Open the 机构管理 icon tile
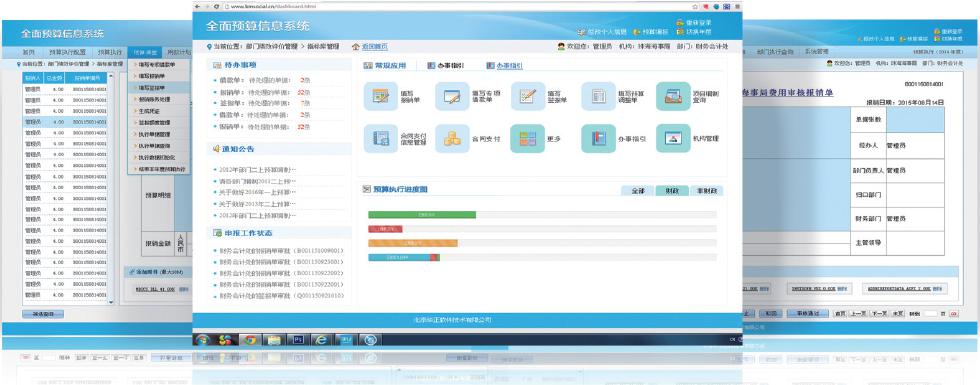The width and height of the screenshot is (980, 385). tap(673, 138)
